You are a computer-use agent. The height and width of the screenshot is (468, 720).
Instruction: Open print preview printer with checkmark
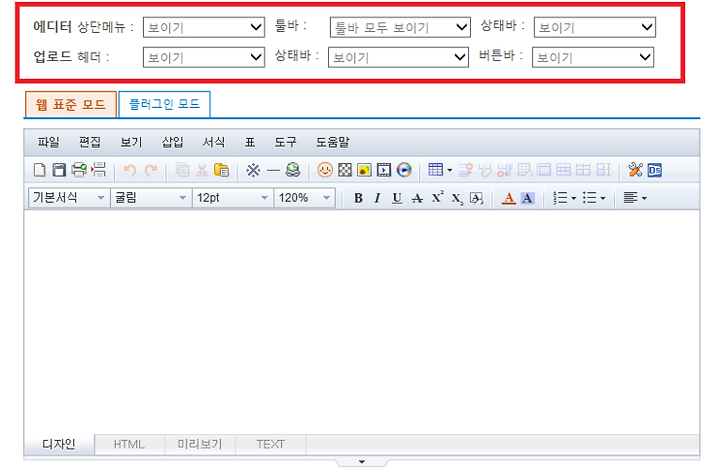79,170
